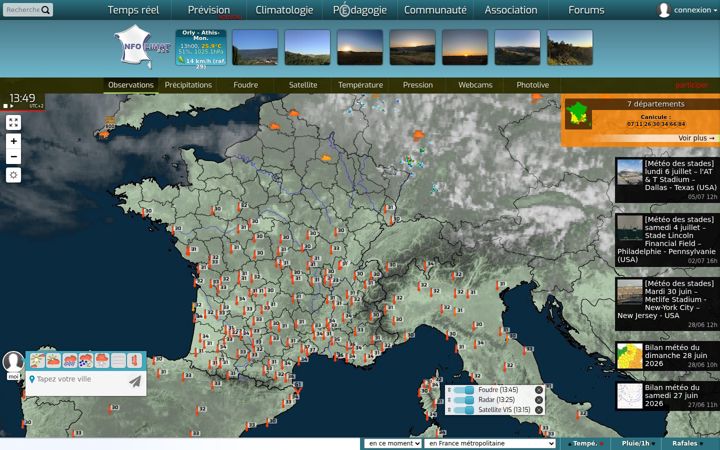Switch to the Température tab
720x450 pixels.
(360, 85)
